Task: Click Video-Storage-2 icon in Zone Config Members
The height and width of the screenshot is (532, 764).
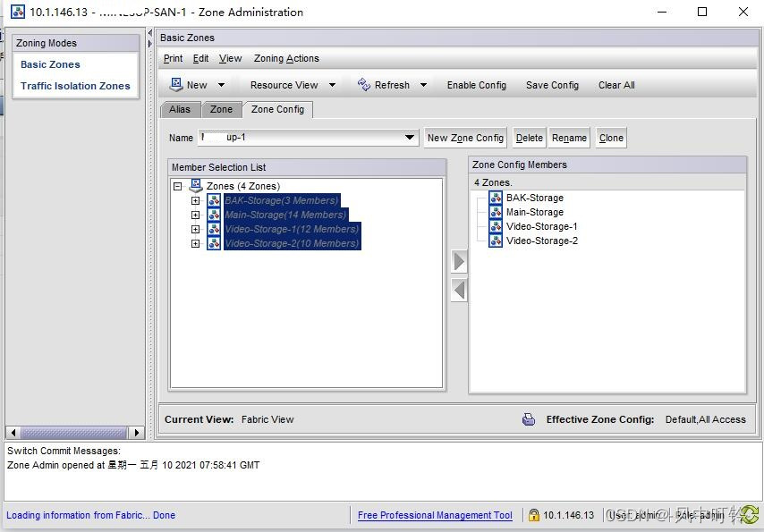Action: pos(496,241)
